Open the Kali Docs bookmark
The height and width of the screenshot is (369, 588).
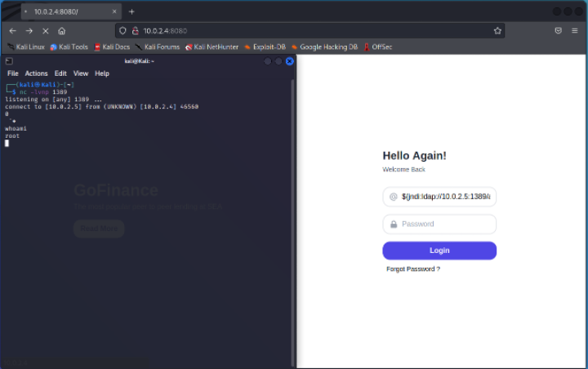pos(112,47)
